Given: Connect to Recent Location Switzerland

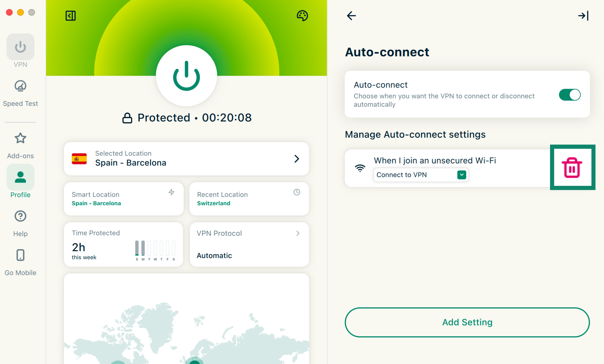Looking at the screenshot, I should [x=249, y=199].
